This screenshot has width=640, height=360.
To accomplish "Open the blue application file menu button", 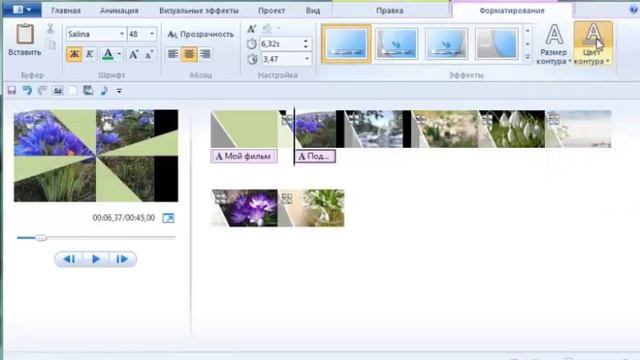I will pyautogui.click(x=22, y=9).
